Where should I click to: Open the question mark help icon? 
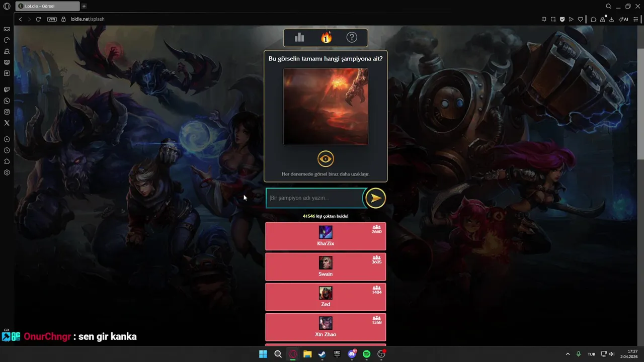point(352,37)
